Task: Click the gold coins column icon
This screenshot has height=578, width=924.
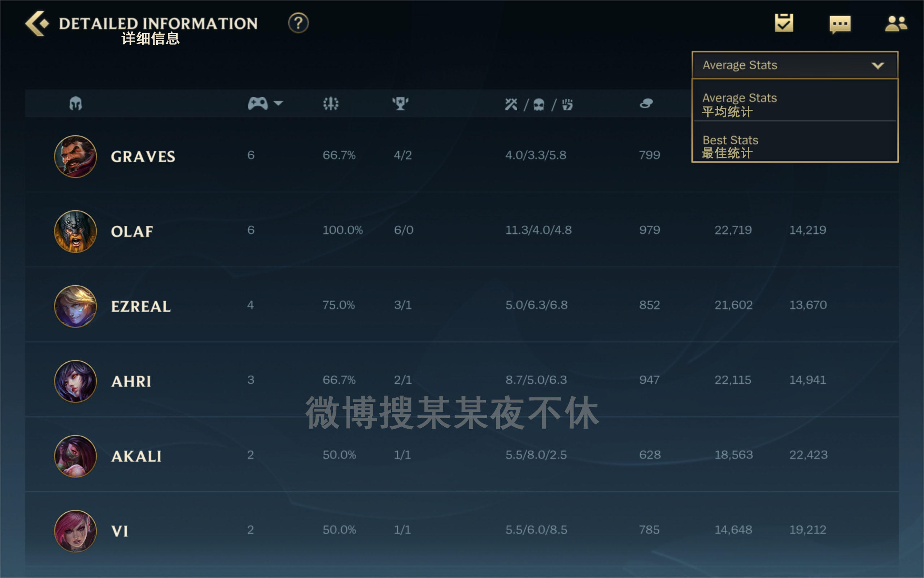Action: click(646, 103)
